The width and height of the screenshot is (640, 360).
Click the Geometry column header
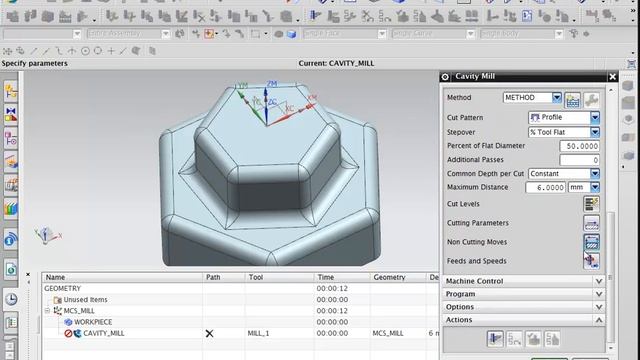point(398,277)
